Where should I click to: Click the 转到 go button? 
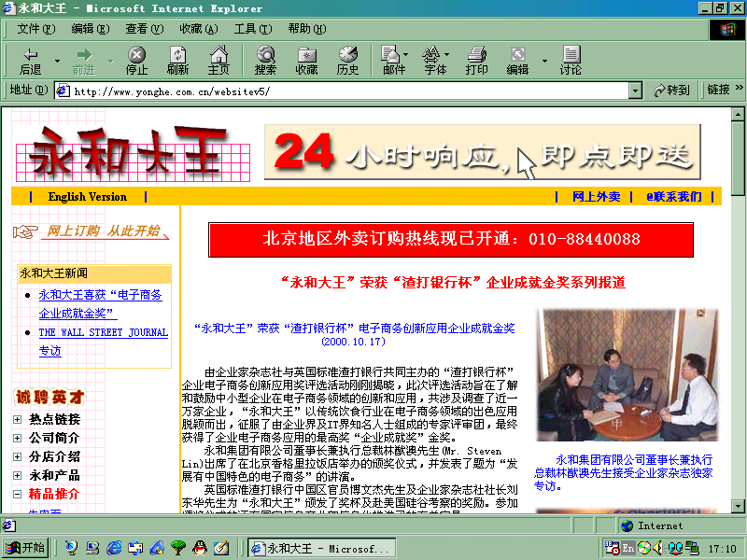pyautogui.click(x=671, y=90)
